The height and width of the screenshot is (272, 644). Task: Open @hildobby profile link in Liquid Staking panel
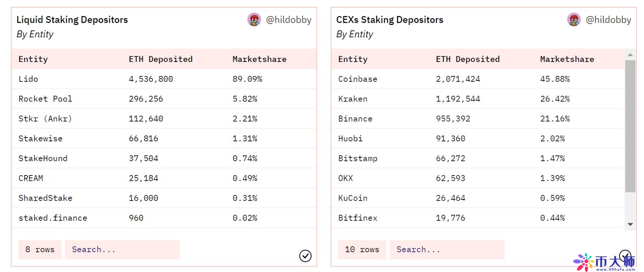[x=288, y=20]
